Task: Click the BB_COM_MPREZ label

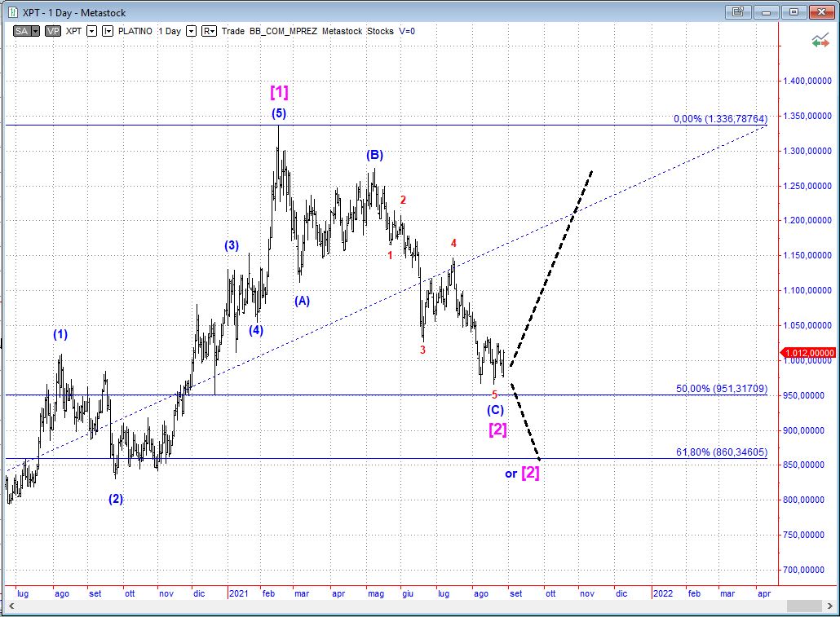Action: tap(283, 31)
